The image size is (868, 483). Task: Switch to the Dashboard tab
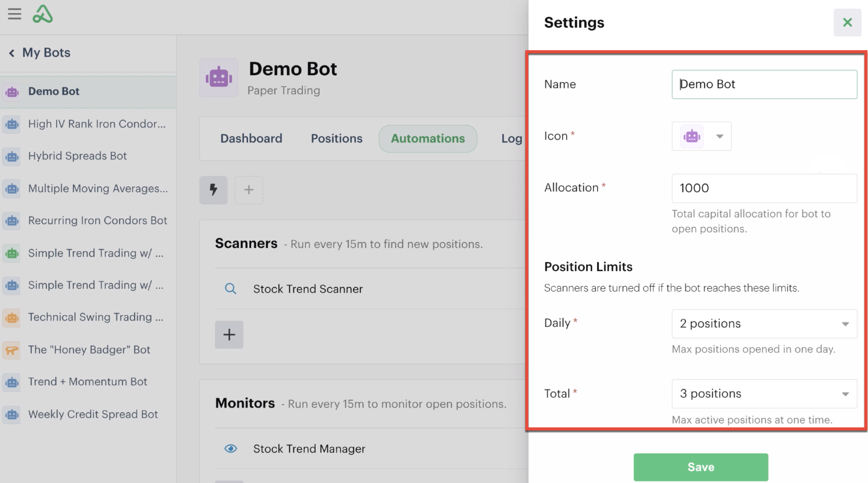coord(251,138)
